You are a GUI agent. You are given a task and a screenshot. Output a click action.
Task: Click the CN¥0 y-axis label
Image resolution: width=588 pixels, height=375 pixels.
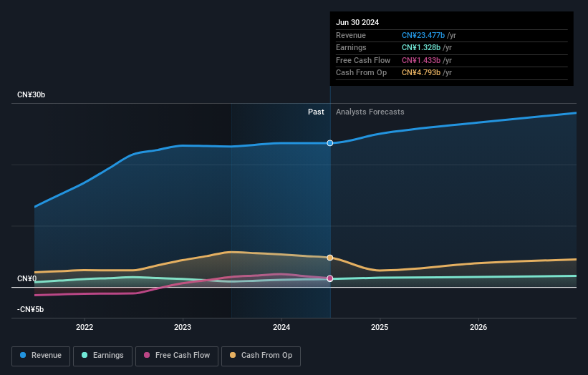[27, 278]
